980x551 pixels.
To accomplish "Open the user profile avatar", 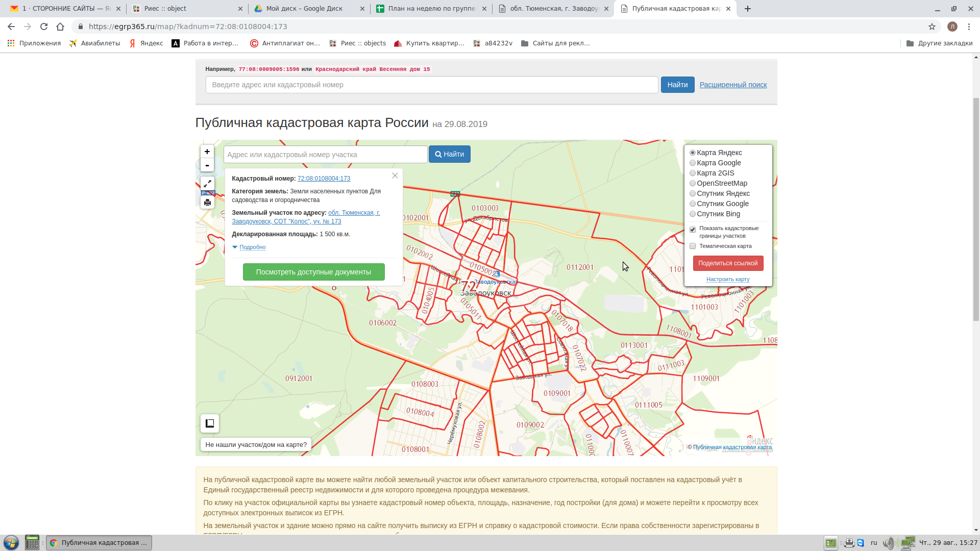I will click(x=952, y=27).
